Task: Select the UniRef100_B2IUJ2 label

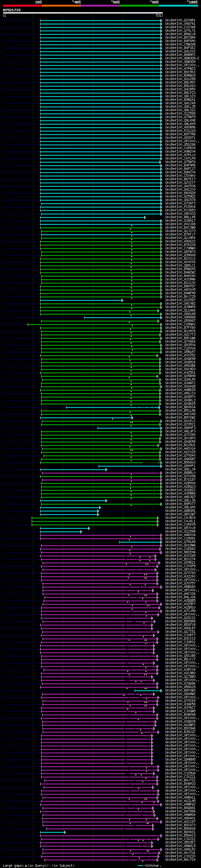Action: coord(180,258)
